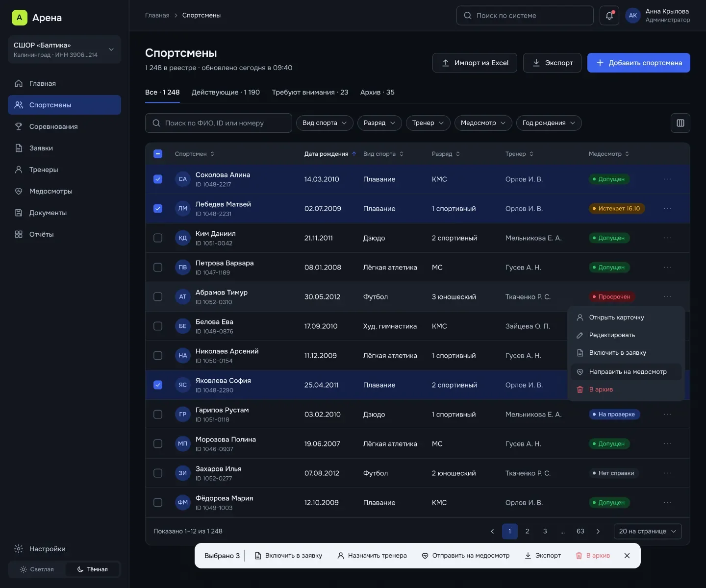Screen dimensions: 706x588
Task: Open the Тренер filter dropdown
Action: click(x=428, y=123)
